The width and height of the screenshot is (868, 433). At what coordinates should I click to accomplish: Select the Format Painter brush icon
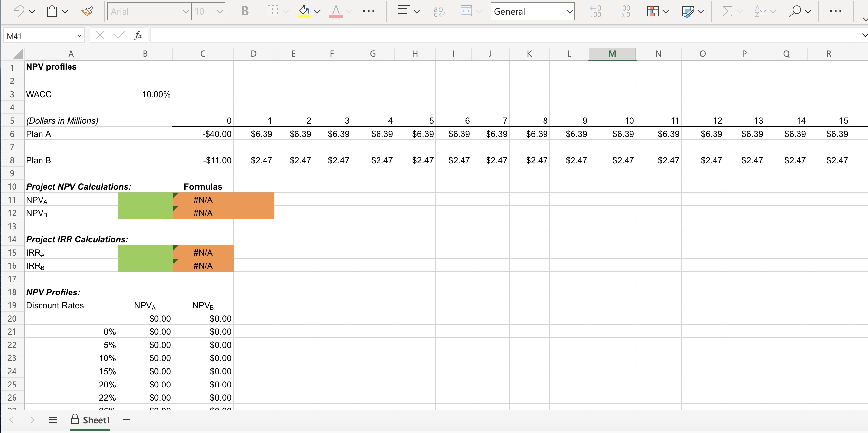(87, 11)
